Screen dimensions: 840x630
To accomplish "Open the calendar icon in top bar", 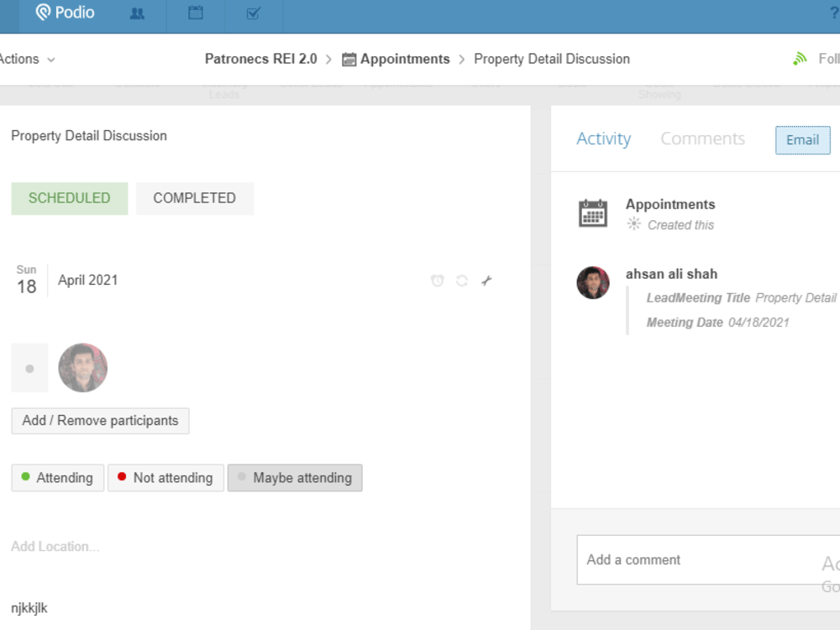I will click(x=196, y=13).
